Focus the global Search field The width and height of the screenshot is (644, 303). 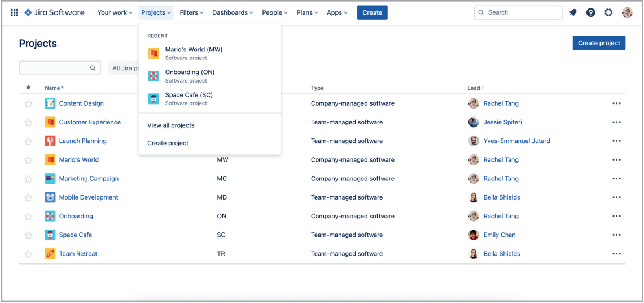tap(518, 13)
